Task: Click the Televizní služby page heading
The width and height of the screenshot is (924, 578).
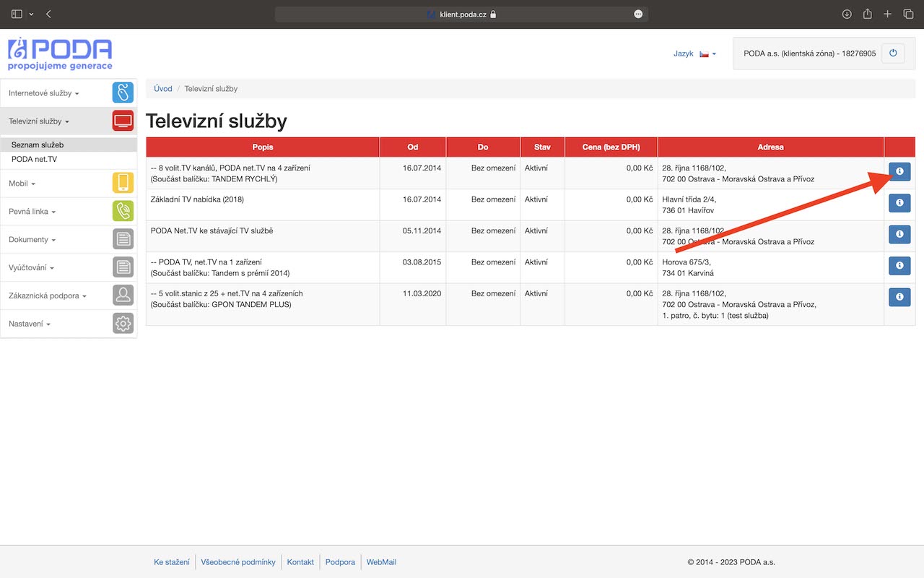Action: pyautogui.click(x=217, y=121)
